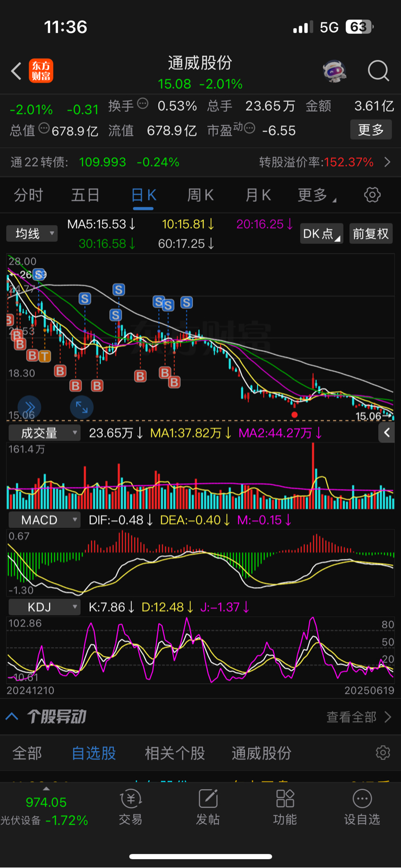The height and width of the screenshot is (868, 401).
Task: Tap the red dot marker on chart
Action: (294, 415)
